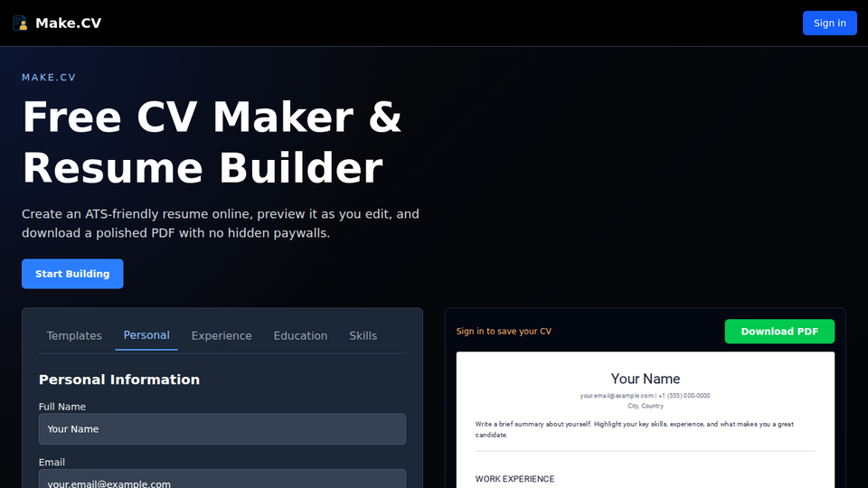Switch to the Skills tab

[363, 336]
